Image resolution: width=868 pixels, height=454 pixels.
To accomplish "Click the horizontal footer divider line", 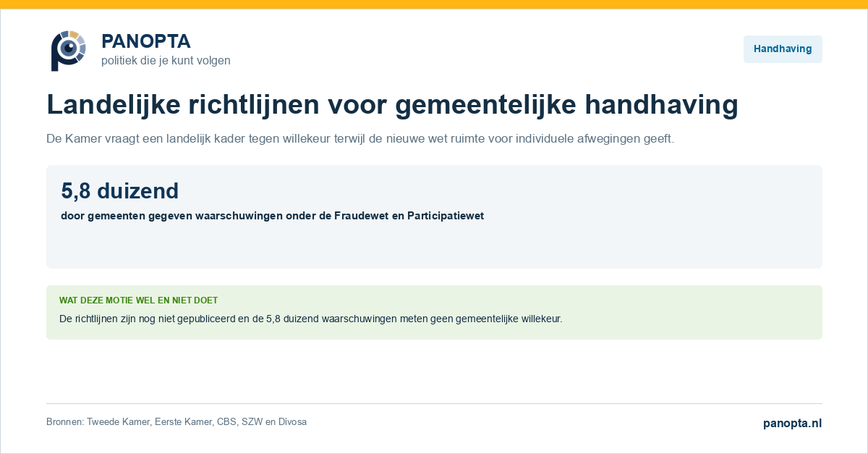I will point(434,403).
